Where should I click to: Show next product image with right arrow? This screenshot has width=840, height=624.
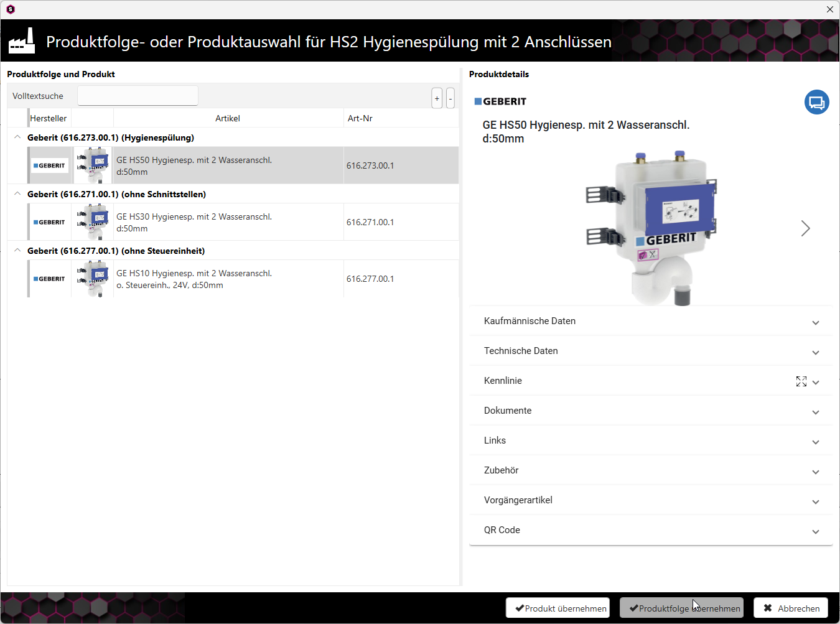[806, 228]
